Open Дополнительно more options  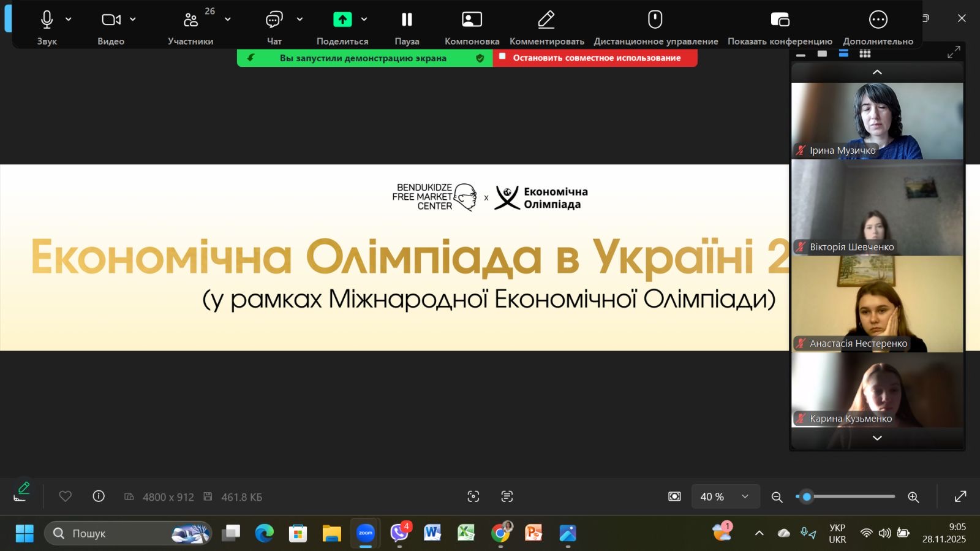coord(878,20)
